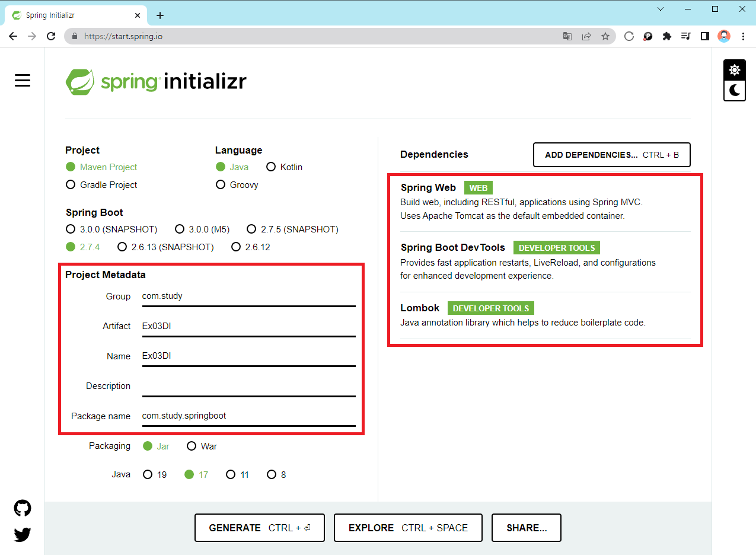Click Add Dependencies button
Screen dimensions: 756x555
(612, 155)
